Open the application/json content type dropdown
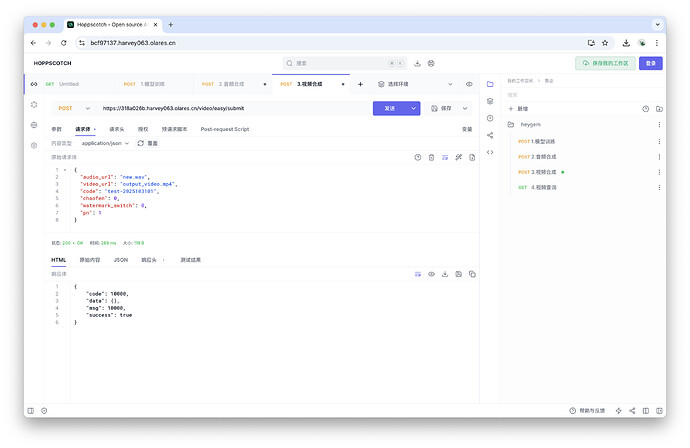This screenshot has height=448, width=690. pyautogui.click(x=104, y=143)
